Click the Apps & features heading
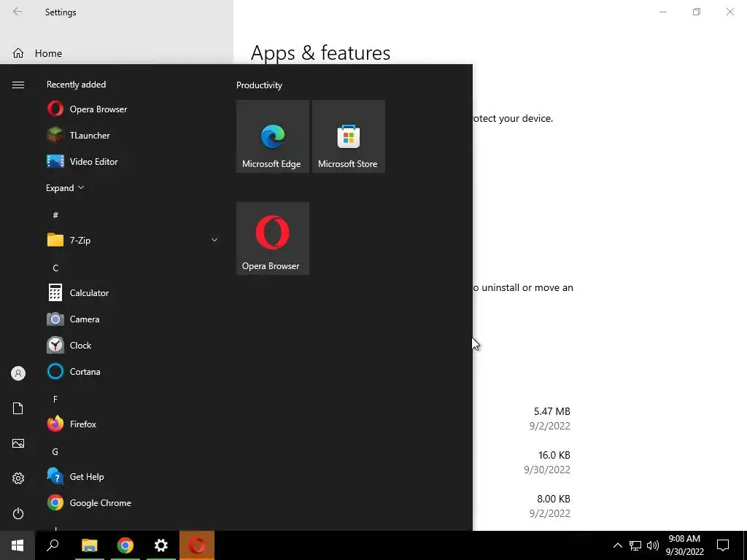Viewport: 747px width, 560px height. click(x=321, y=52)
